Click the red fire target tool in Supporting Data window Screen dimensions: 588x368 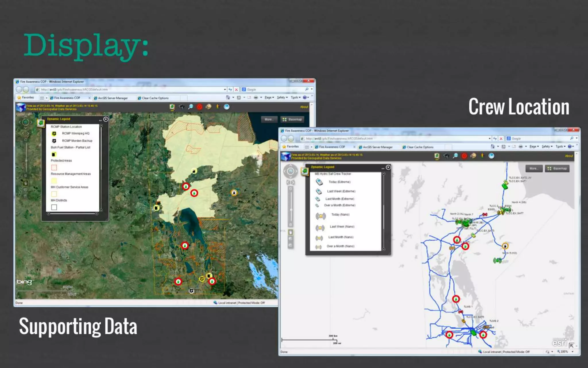(200, 107)
